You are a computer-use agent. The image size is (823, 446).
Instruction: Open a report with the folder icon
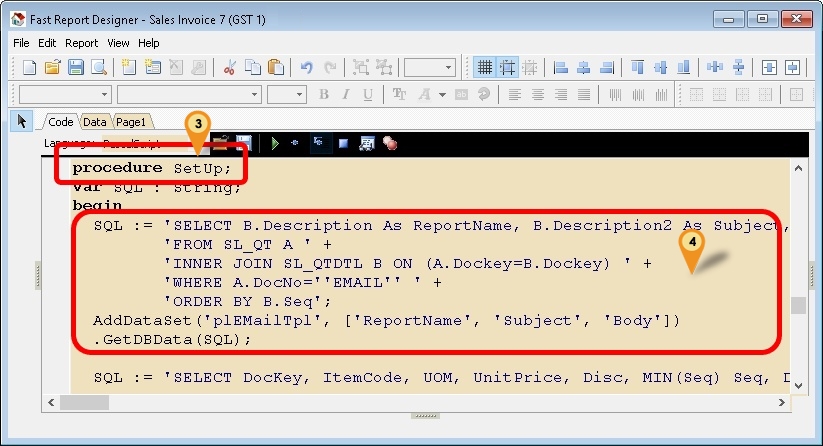[53, 68]
